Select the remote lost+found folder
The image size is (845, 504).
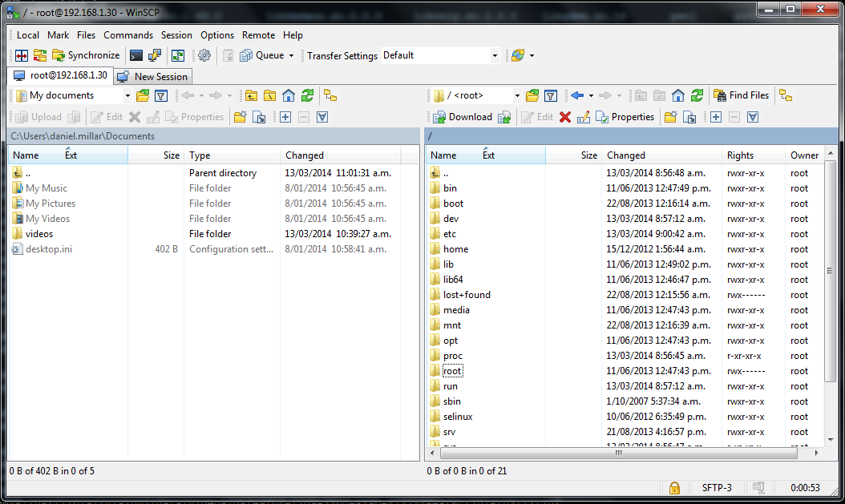(x=467, y=295)
